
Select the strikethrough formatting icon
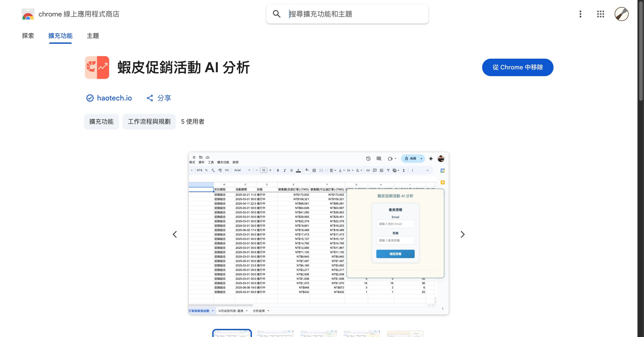292,170
